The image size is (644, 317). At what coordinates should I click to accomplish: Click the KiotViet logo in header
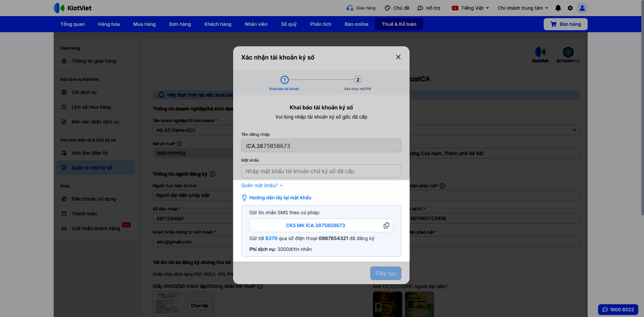73,8
